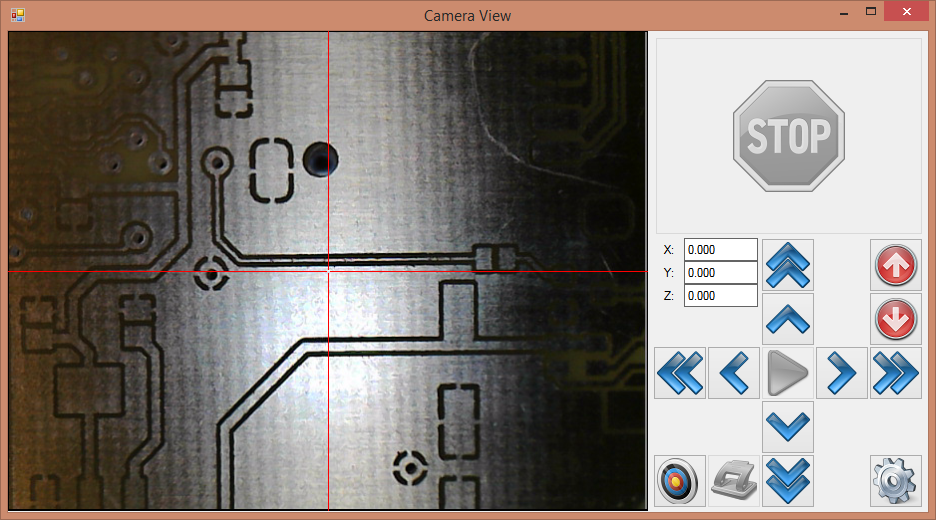Jog far left with double left chevron
The height and width of the screenshot is (520, 936).
coord(680,373)
